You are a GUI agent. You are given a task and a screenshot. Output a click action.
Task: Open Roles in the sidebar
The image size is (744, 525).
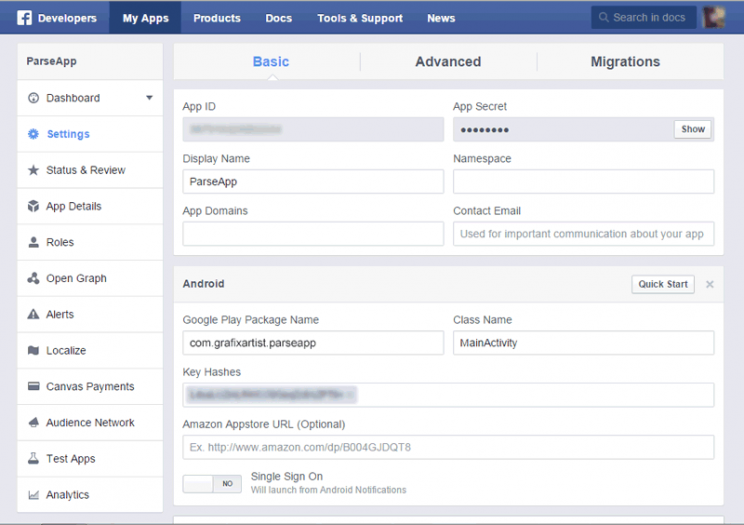[x=90, y=242]
